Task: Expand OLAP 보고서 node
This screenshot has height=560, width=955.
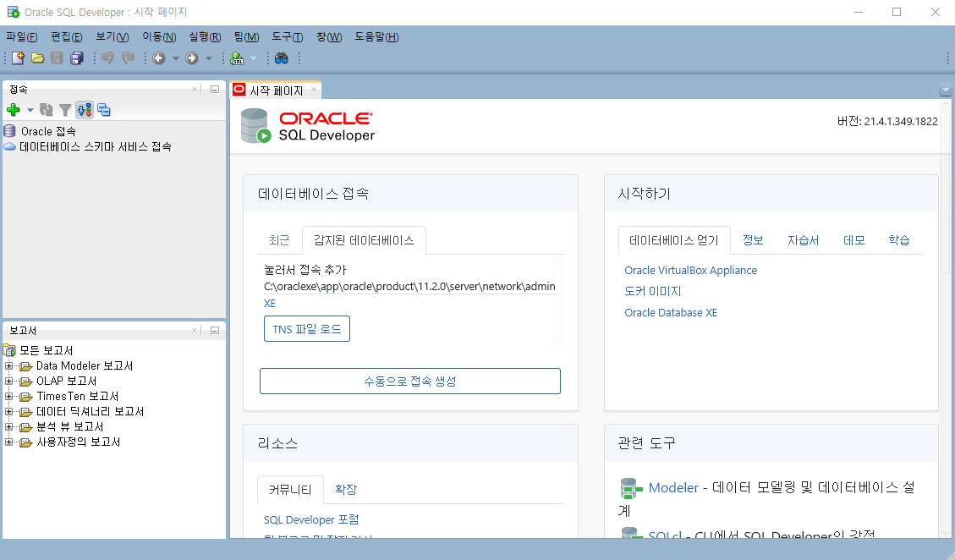Action: click(9, 381)
